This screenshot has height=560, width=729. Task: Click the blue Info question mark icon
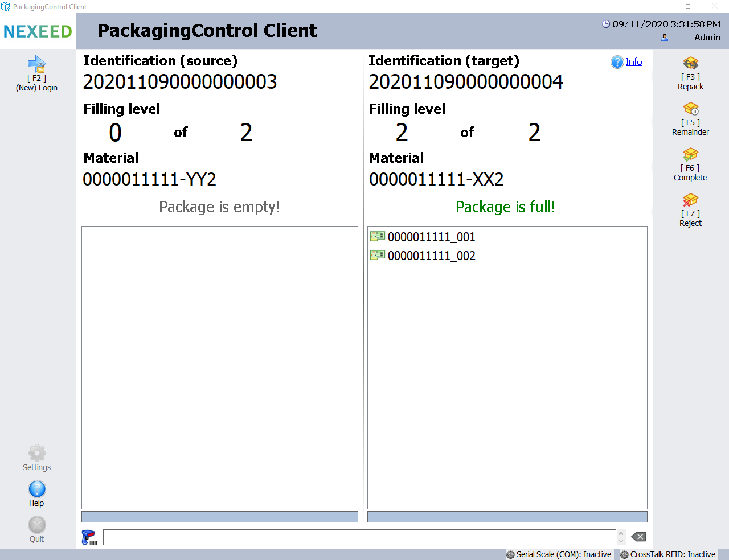point(617,62)
